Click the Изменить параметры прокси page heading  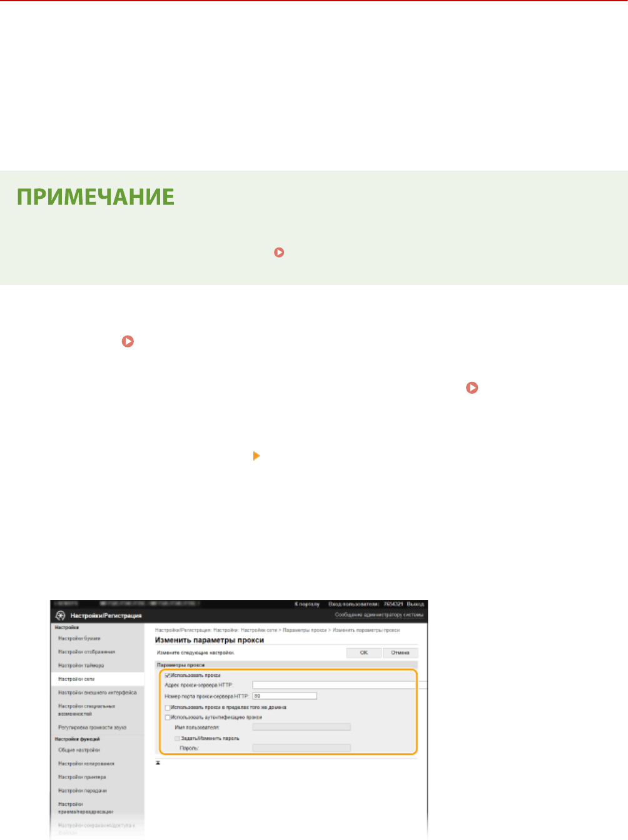pyautogui.click(x=210, y=641)
